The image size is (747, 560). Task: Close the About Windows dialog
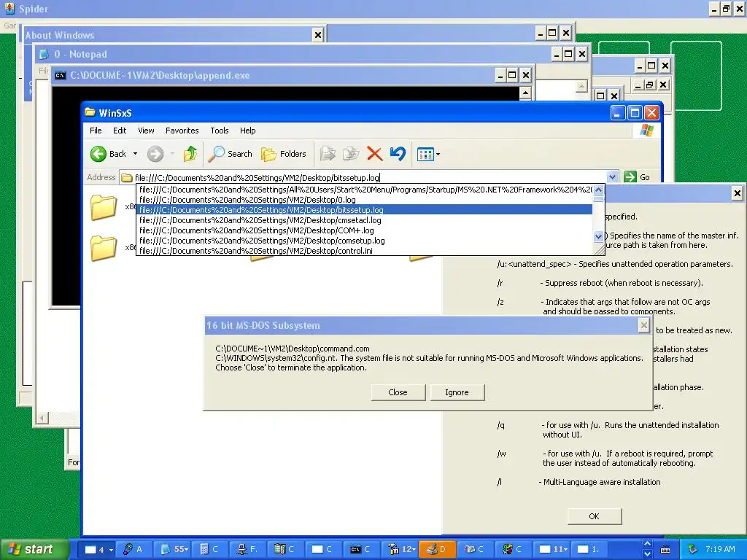(318, 35)
